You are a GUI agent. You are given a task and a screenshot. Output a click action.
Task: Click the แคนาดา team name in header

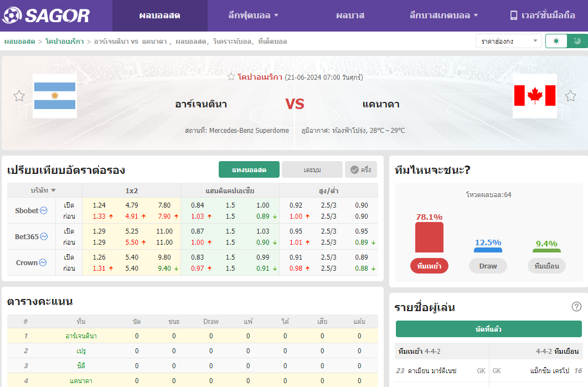[381, 104]
